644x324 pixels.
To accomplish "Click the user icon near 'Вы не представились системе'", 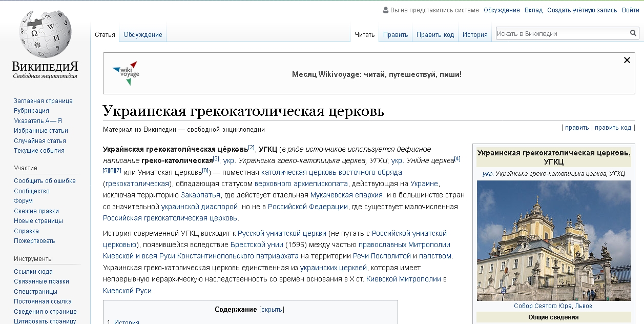I will pos(385,10).
